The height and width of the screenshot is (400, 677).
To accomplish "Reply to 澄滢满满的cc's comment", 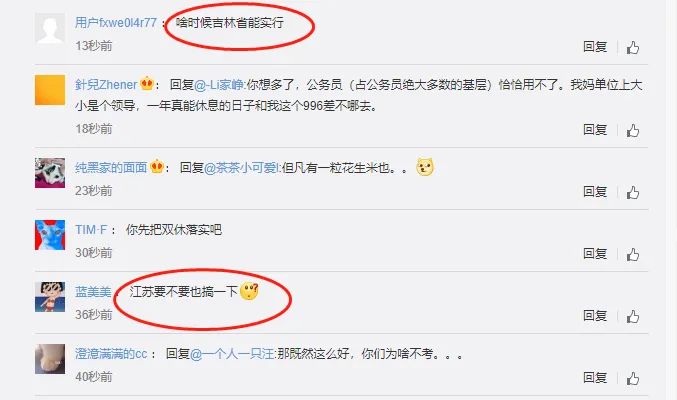I will point(595,378).
